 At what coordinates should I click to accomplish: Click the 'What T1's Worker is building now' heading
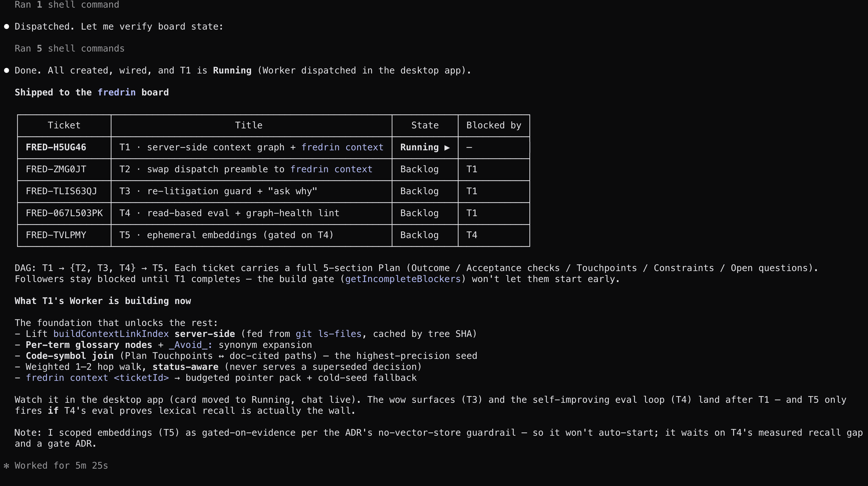(103, 301)
